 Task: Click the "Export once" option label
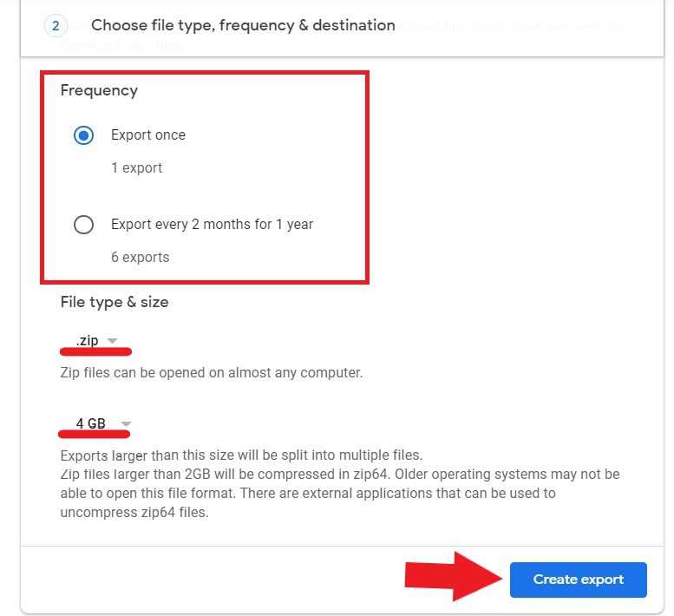pos(148,135)
